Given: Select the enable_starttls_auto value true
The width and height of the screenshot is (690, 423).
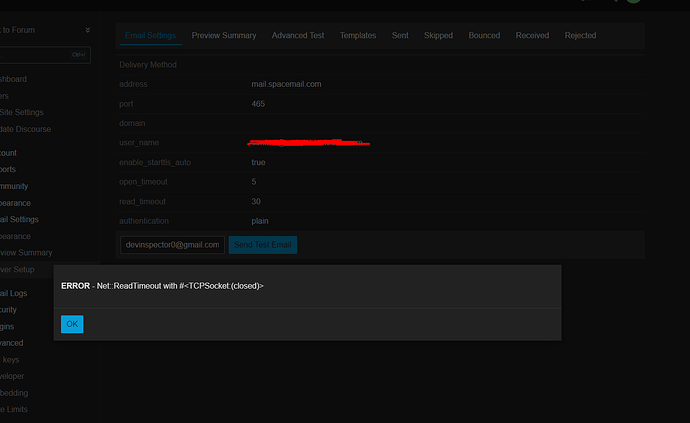Looking at the screenshot, I should click(x=258, y=162).
